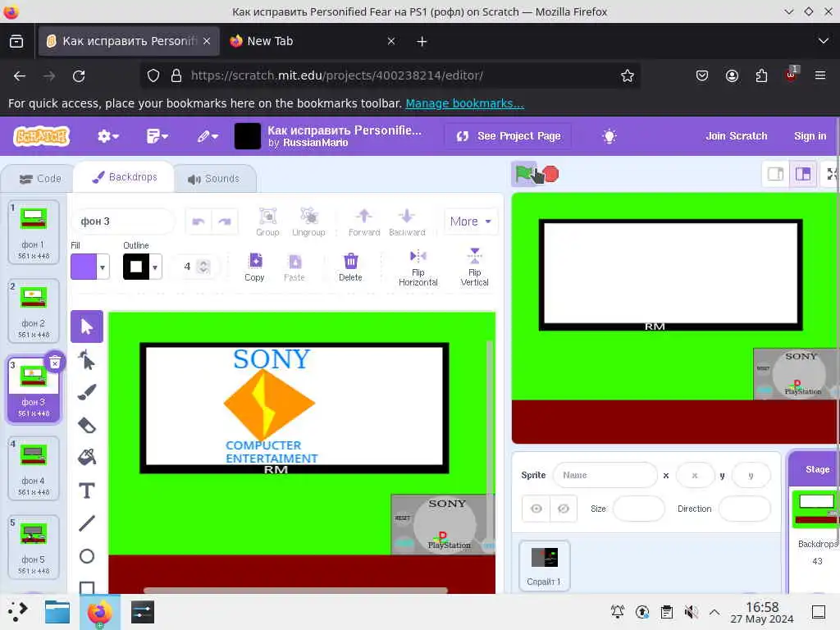Click the Undo arrow in paint editor
The height and width of the screenshot is (630, 840).
tap(199, 221)
